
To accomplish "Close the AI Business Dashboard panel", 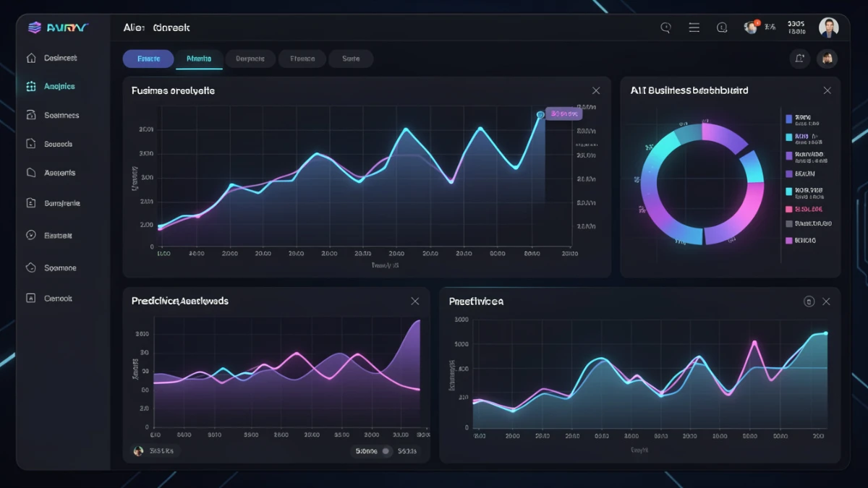I will (827, 90).
